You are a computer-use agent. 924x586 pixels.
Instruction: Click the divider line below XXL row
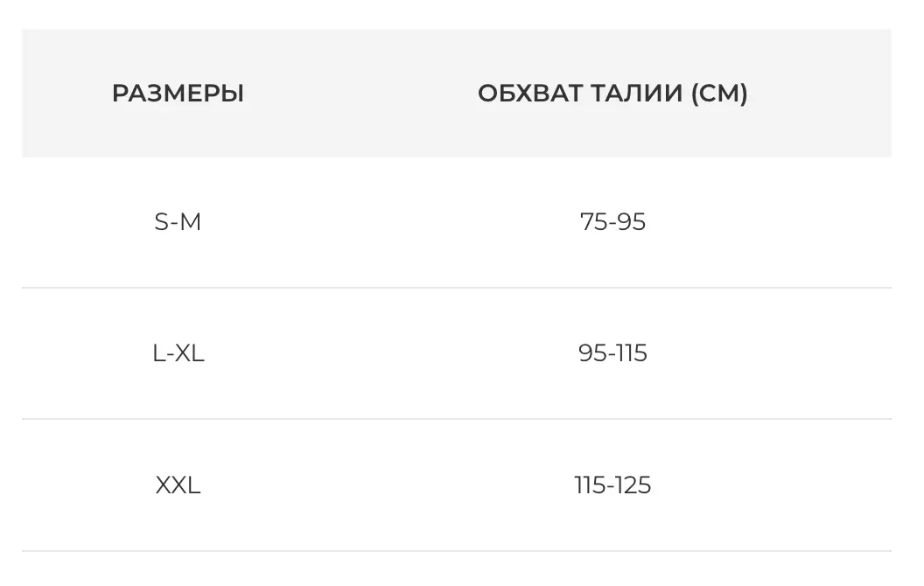(457, 551)
